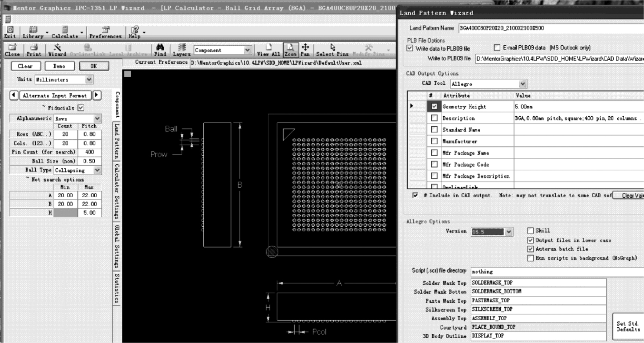Click the Find binoculars icon

click(x=160, y=50)
